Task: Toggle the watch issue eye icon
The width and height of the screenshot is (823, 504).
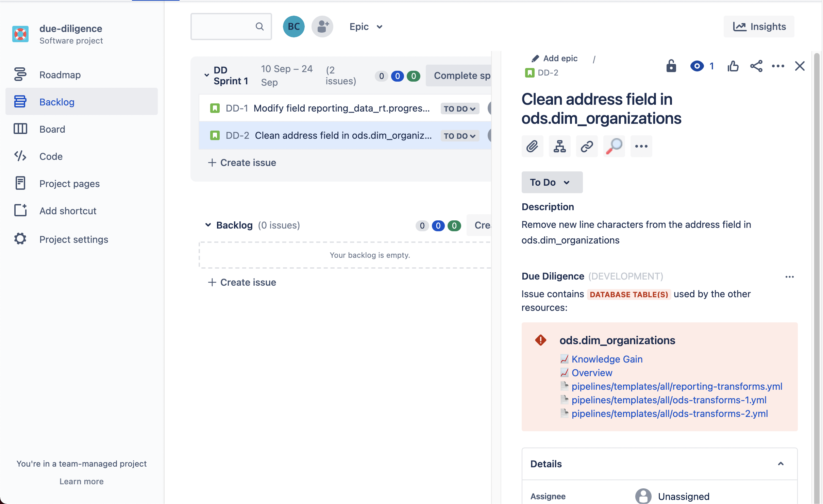Action: tap(697, 66)
